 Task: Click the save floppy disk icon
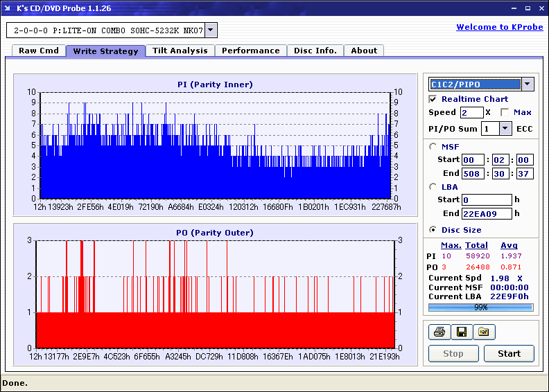pos(461,332)
